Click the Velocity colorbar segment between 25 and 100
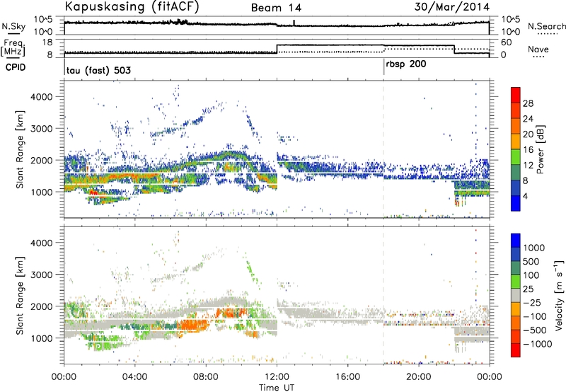Viewport: 566px width, 392px height. click(516, 282)
